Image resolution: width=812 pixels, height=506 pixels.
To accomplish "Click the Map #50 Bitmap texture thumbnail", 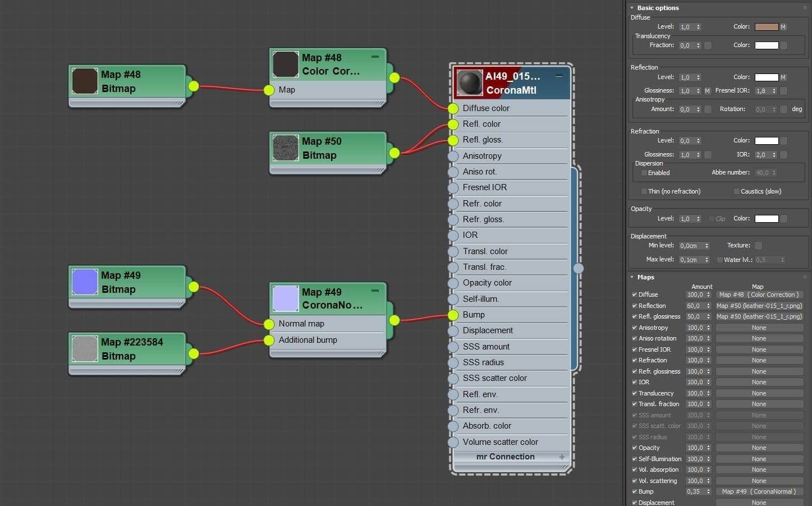I will point(285,148).
